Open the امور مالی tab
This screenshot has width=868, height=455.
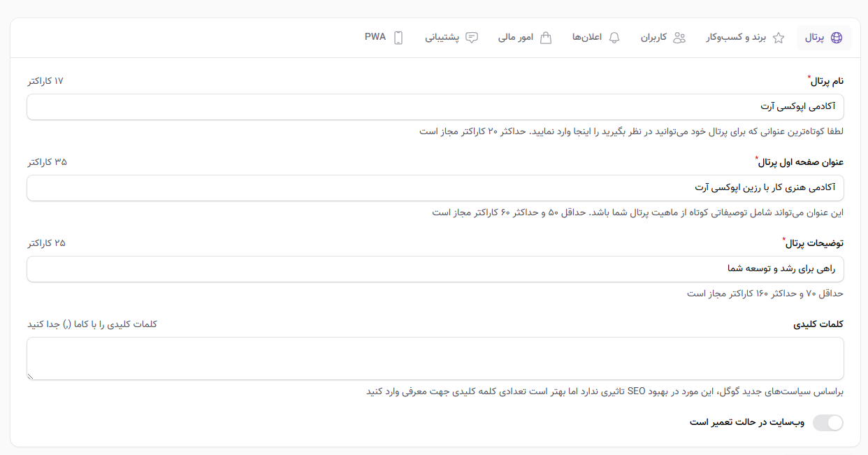click(x=525, y=38)
